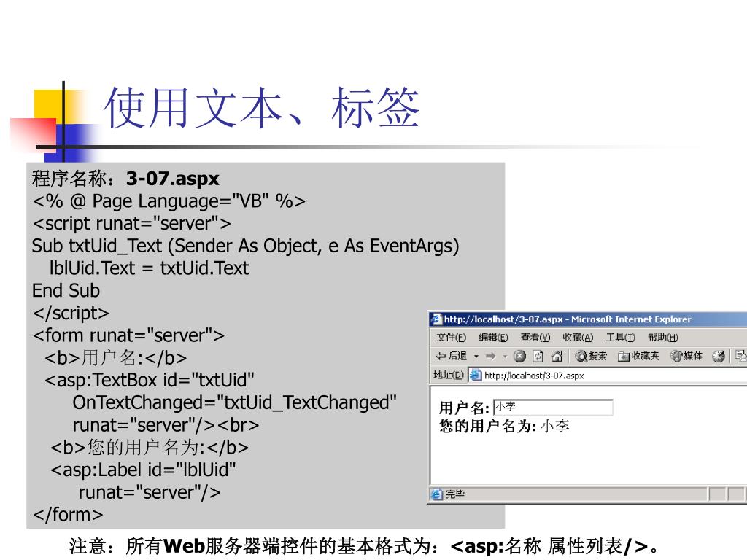This screenshot has height=560, width=747.
Task: Click the IE icon in the status bar
Action: pyautogui.click(x=436, y=494)
